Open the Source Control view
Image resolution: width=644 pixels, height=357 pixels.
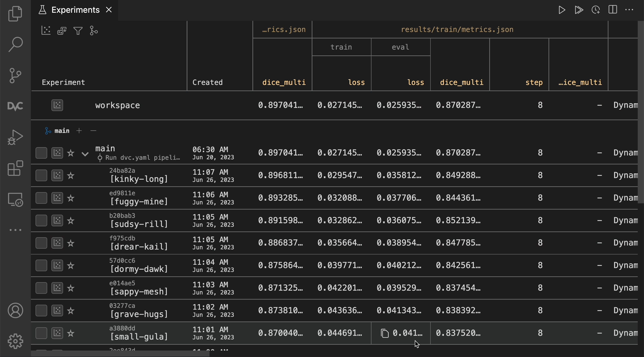(x=15, y=75)
